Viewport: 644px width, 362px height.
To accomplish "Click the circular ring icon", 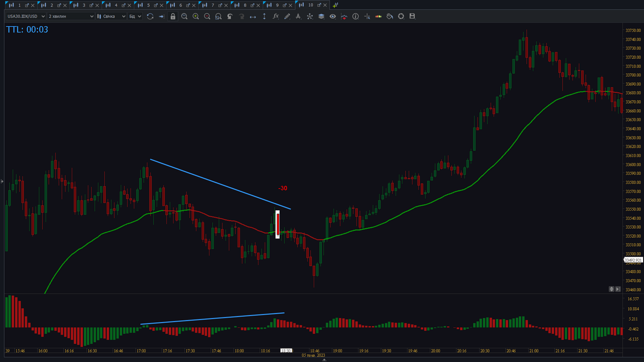I will [x=401, y=16].
